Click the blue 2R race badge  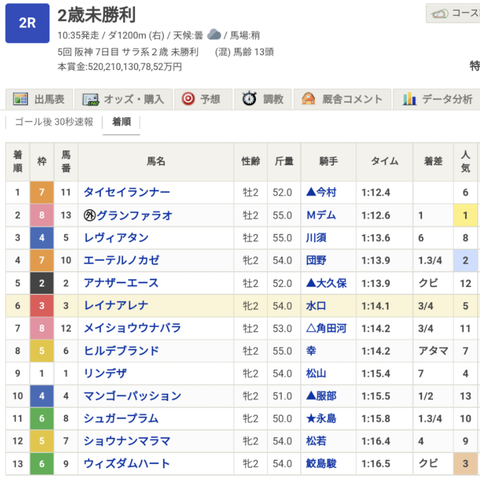point(27,23)
